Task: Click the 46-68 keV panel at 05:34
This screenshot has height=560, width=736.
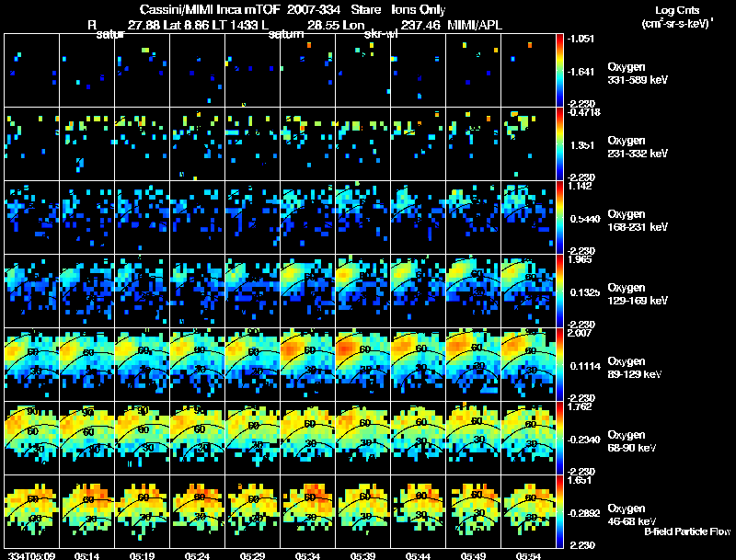Action: coord(308,511)
